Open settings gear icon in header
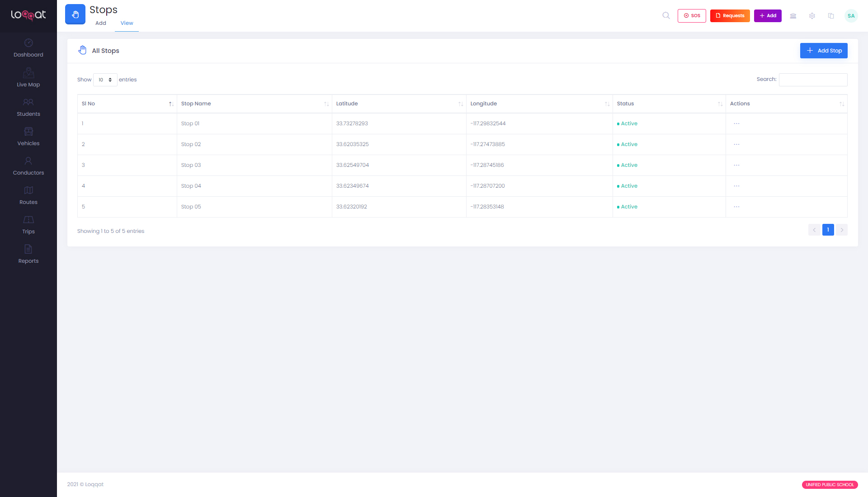Viewport: 868px width, 497px height. coord(812,16)
